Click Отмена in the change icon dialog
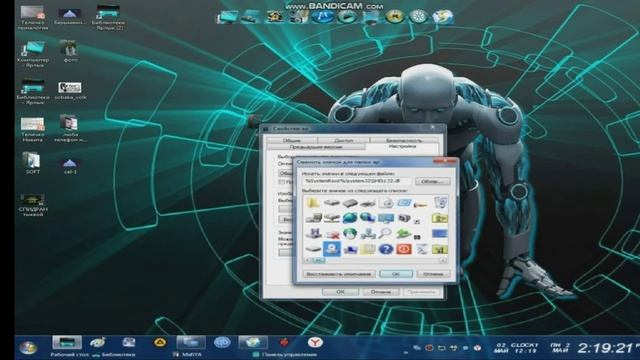This screenshot has width=640, height=360. point(433,274)
